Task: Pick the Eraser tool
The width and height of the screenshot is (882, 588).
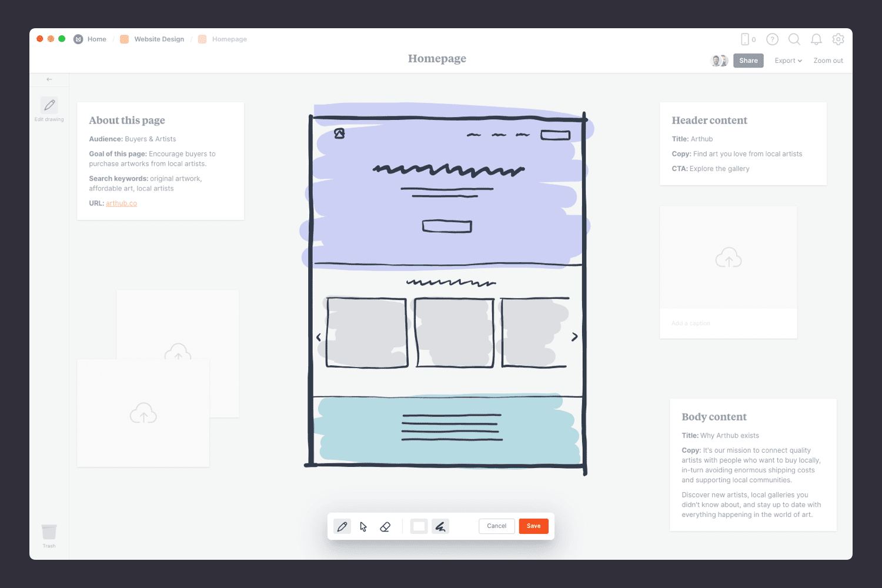Action: pyautogui.click(x=385, y=526)
